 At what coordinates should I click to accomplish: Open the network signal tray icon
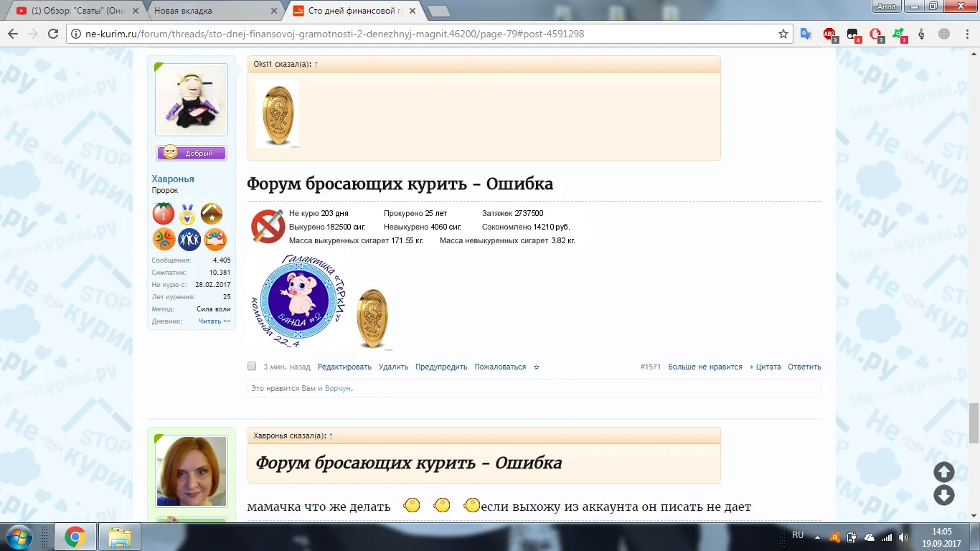pos(887,537)
